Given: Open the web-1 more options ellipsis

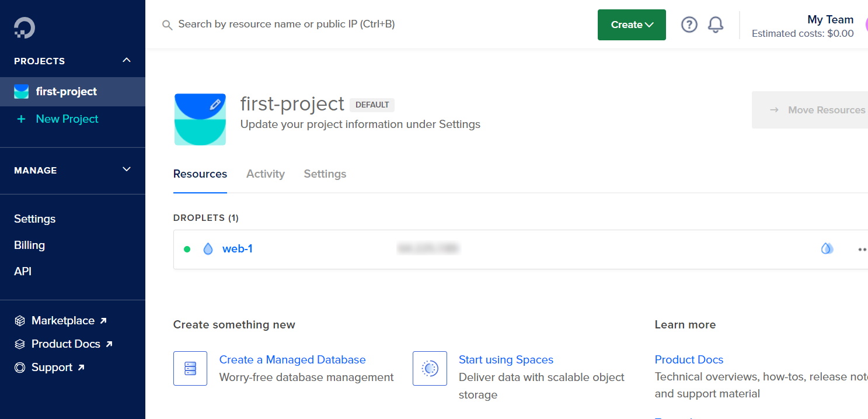Looking at the screenshot, I should [x=862, y=250].
